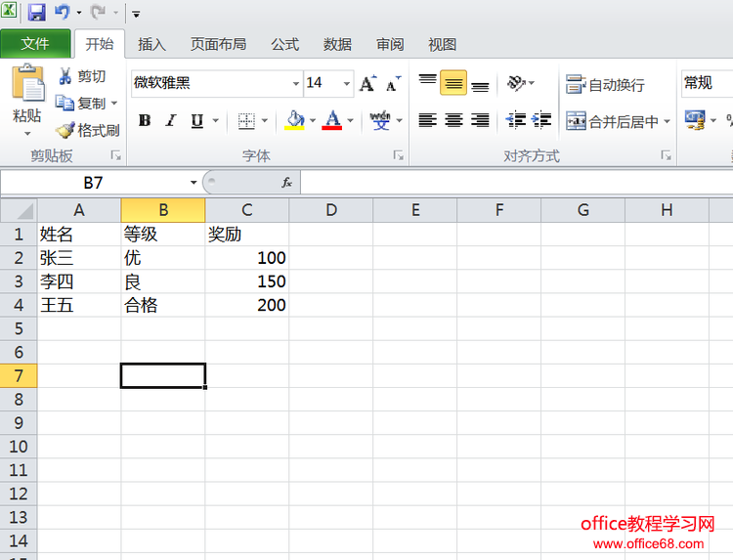This screenshot has width=733, height=560.
Task: Click the Copy icon
Action: click(x=65, y=103)
